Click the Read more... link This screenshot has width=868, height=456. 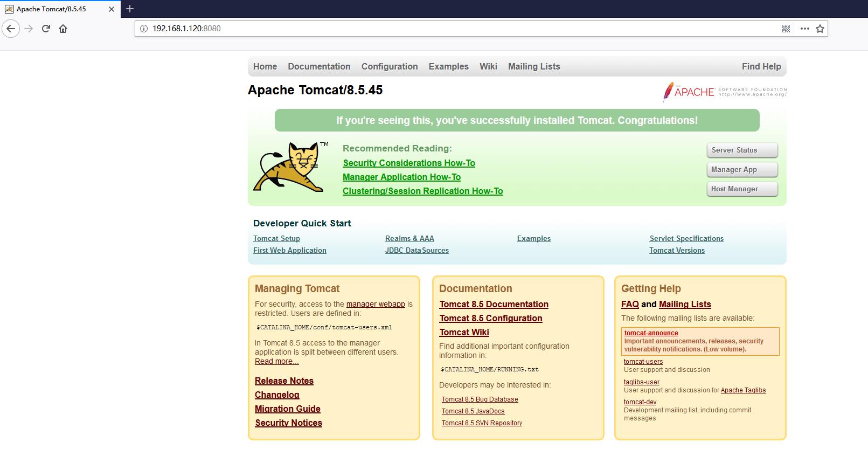[276, 361]
